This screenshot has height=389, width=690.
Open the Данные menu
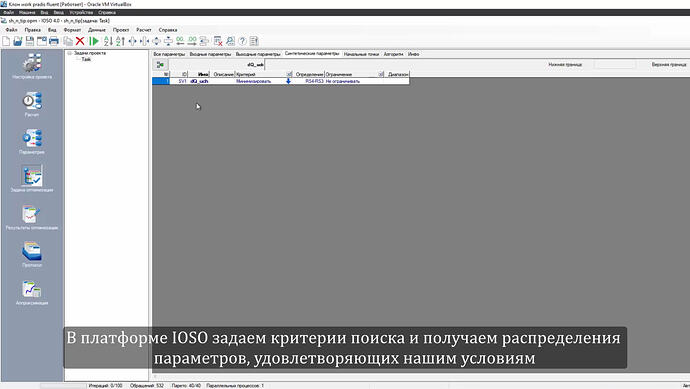97,30
